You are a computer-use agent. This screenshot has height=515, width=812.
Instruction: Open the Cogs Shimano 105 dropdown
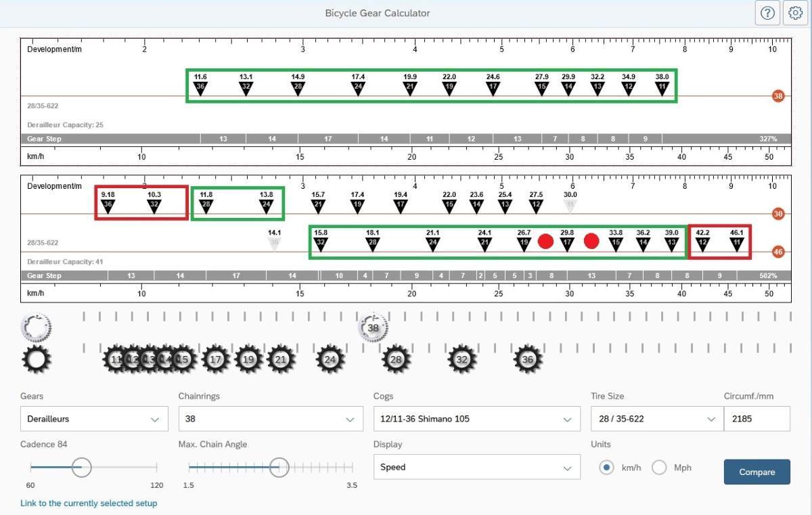476,419
